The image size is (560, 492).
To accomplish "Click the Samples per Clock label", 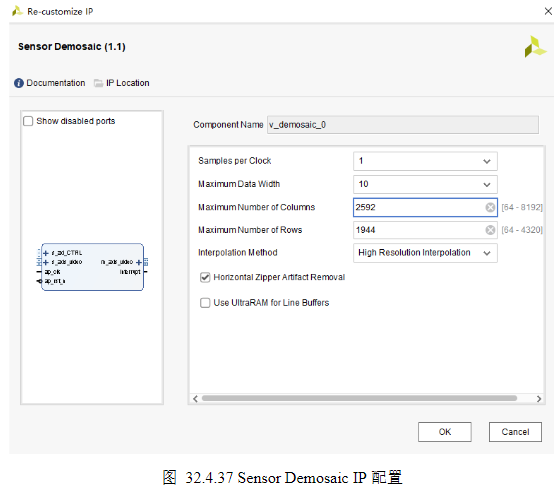I will pos(235,161).
